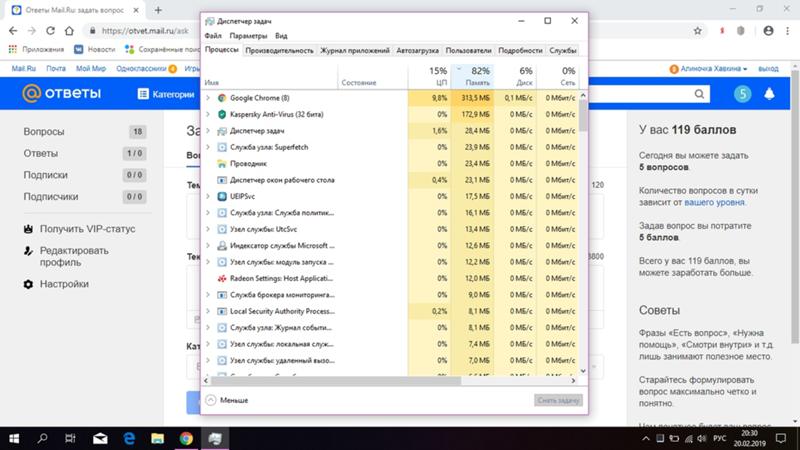Screen dimensions: 800x450
Task: Click Task Manager taskbar button
Action: click(215, 438)
